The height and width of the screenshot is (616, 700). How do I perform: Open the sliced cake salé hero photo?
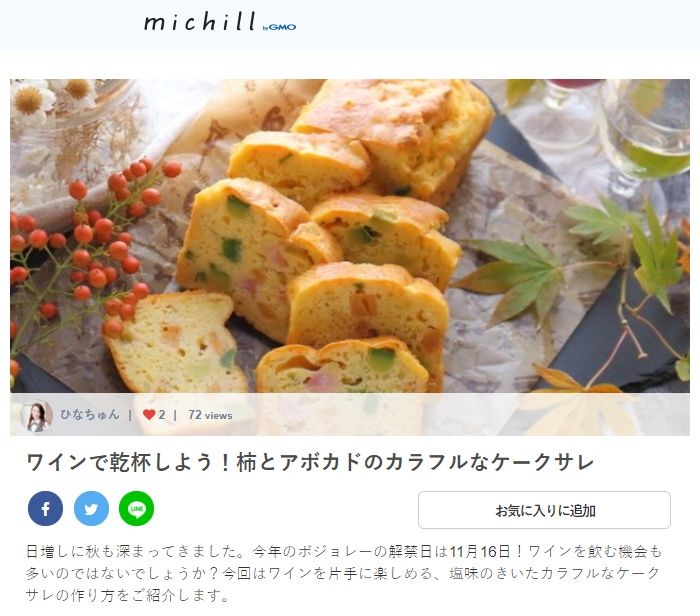point(350,236)
